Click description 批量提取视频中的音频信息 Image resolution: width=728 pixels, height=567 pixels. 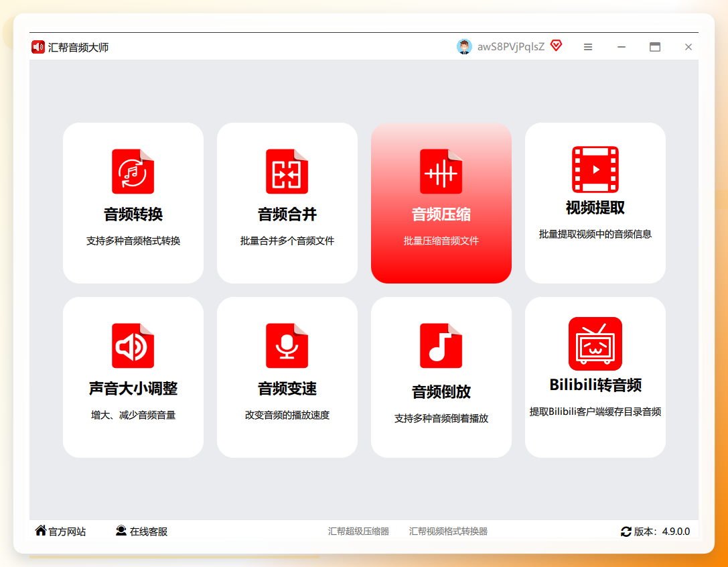point(595,234)
